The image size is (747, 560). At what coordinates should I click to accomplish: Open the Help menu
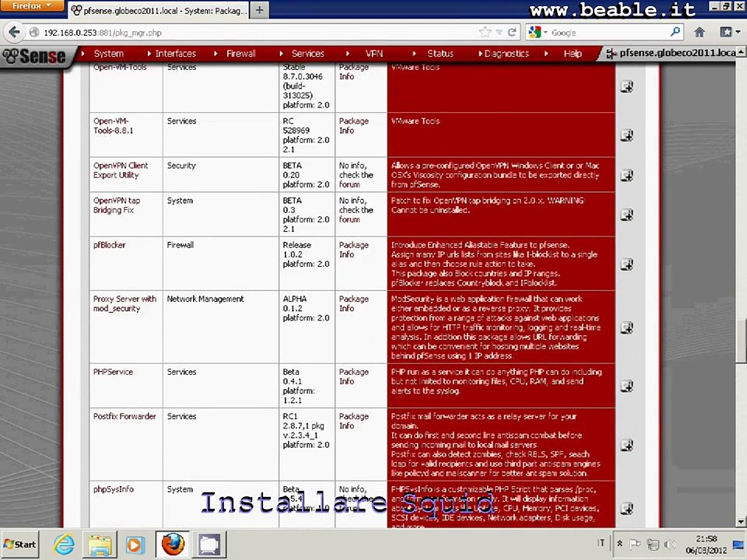[x=573, y=54]
